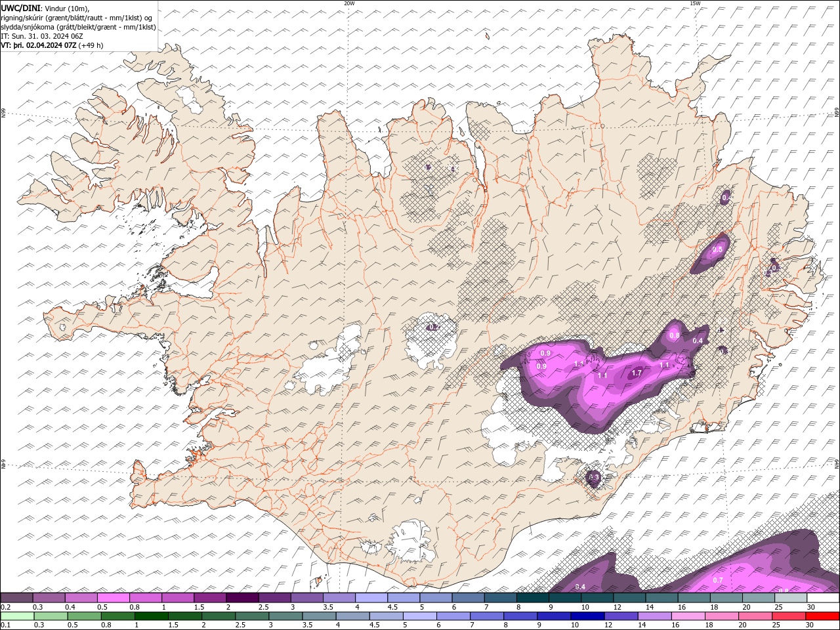Viewport: 840px width, 630px height.
Task: Click the 'rigning/skúrir' rain legend description line
Action: pyautogui.click(x=77, y=18)
